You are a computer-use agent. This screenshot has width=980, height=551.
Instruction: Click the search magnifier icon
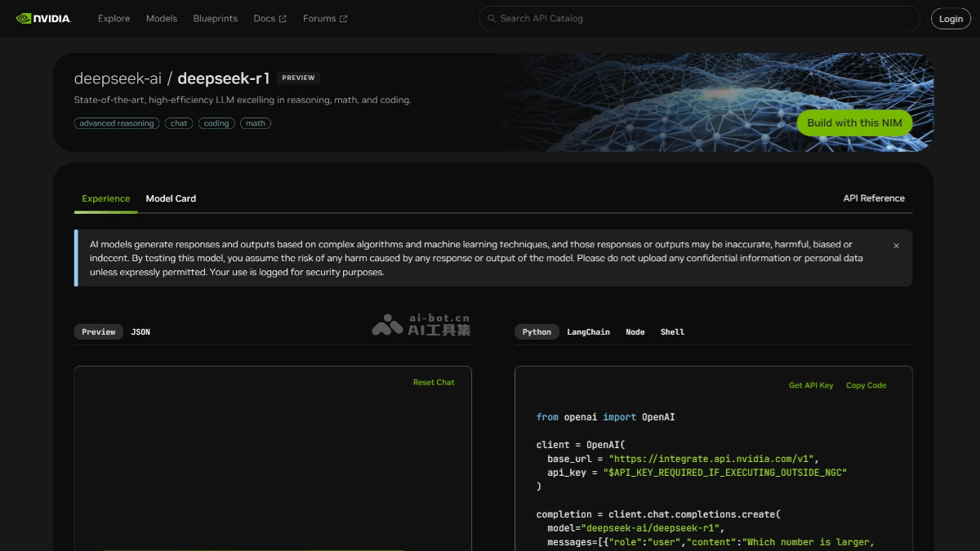pyautogui.click(x=491, y=18)
